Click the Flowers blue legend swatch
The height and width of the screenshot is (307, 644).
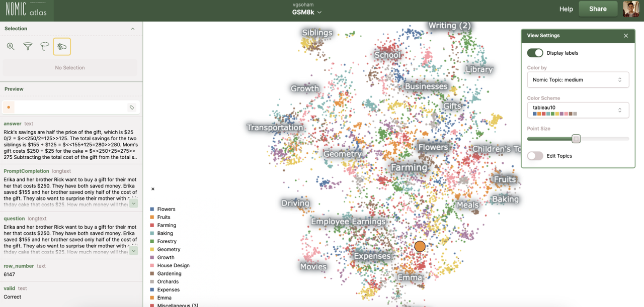tap(152, 209)
